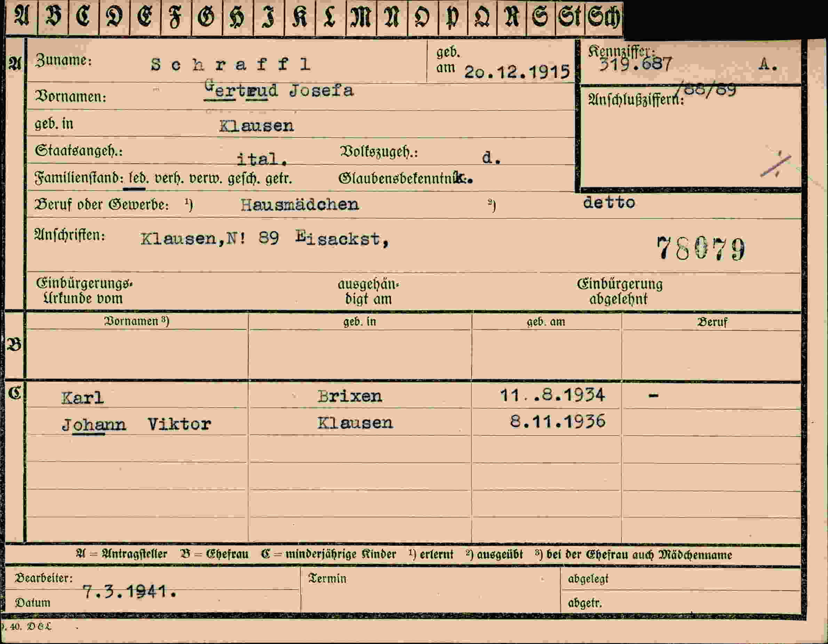Click the date '11.8.1934'

552,395
